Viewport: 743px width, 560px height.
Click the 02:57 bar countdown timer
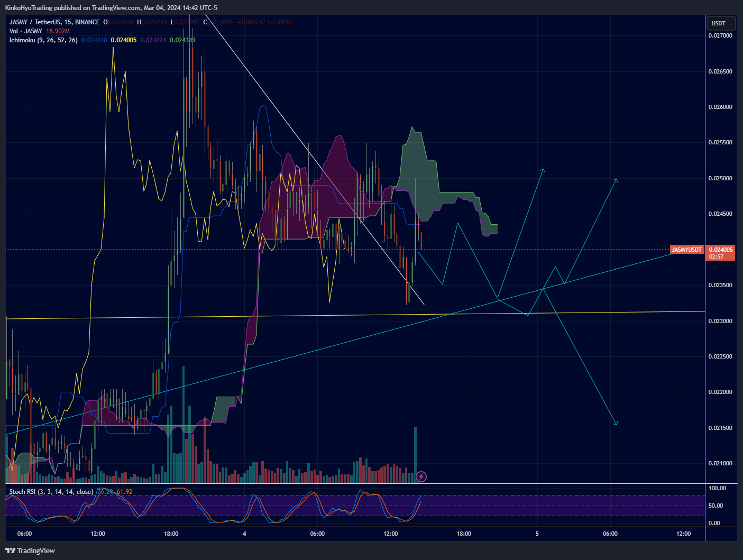[x=716, y=256]
